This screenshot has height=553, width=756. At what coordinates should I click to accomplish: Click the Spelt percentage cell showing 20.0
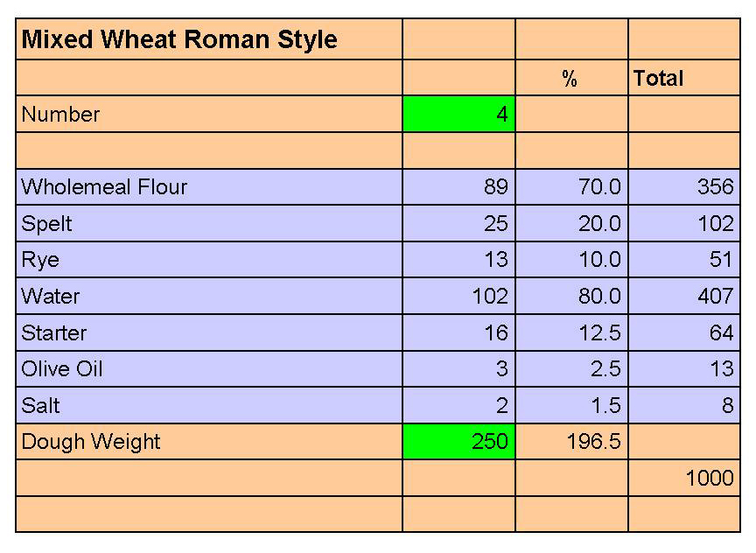click(x=571, y=223)
